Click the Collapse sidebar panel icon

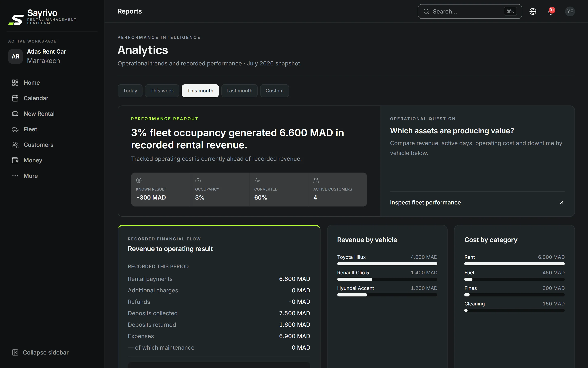tap(15, 352)
